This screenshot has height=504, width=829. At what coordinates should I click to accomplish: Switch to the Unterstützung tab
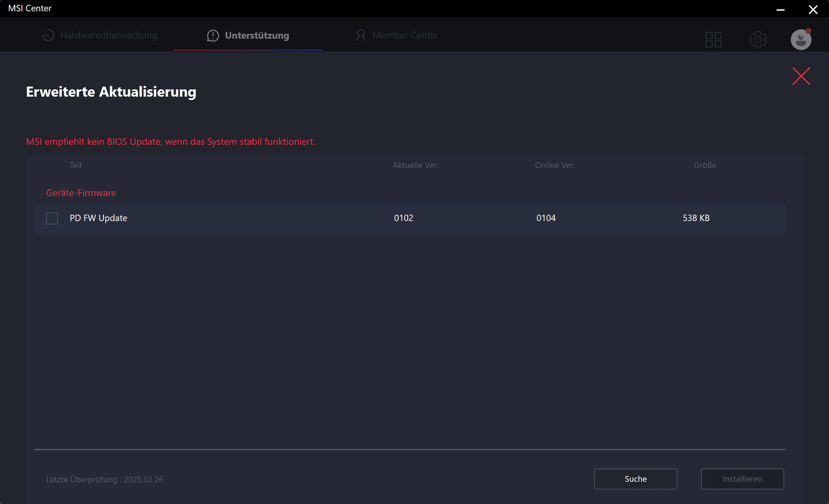pyautogui.click(x=248, y=35)
